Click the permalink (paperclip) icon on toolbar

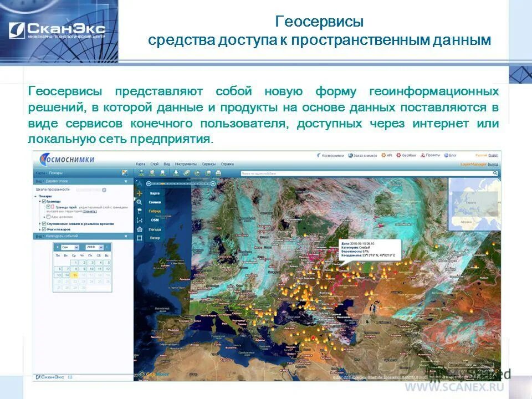[187, 172]
